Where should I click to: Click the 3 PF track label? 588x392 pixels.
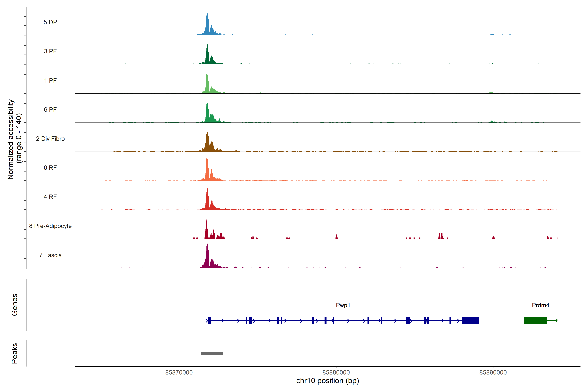[x=50, y=51]
